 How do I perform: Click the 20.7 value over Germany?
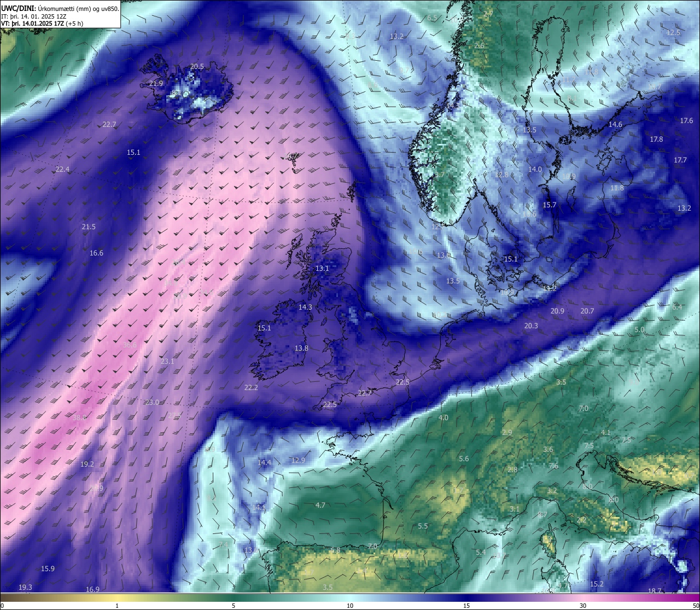587,311
